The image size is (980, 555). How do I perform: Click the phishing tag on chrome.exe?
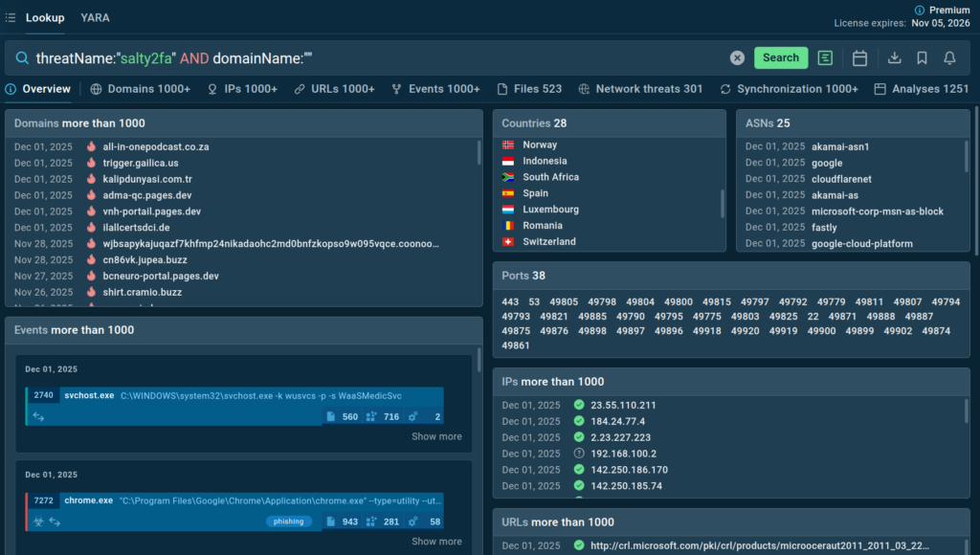coord(288,522)
